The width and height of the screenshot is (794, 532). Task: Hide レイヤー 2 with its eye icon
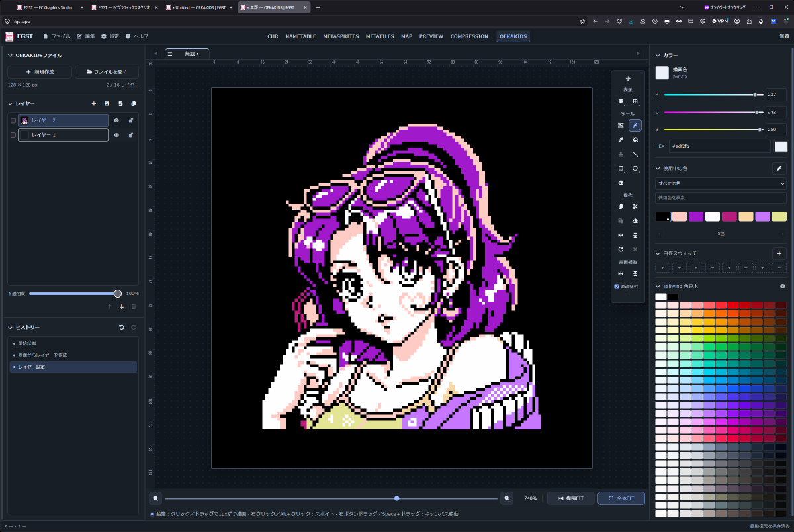(116, 120)
